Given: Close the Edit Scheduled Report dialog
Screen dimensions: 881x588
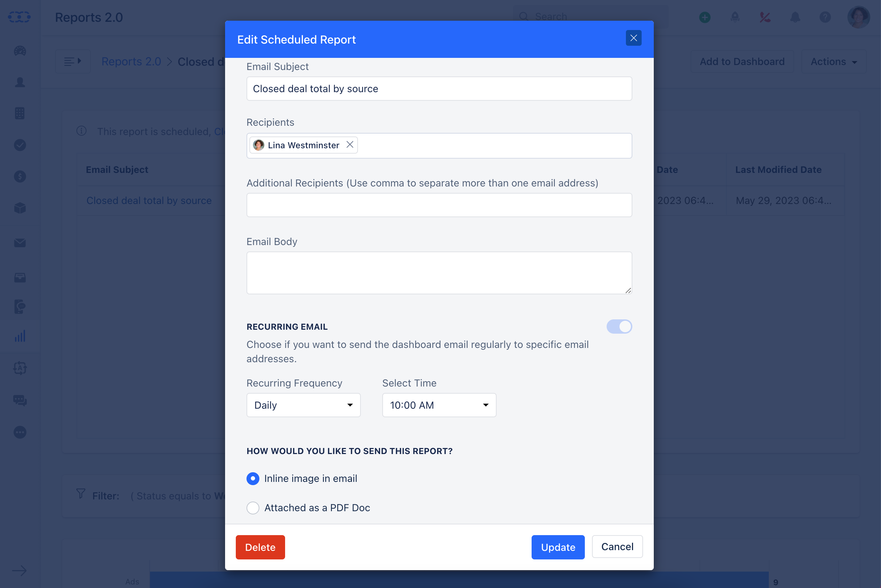Looking at the screenshot, I should point(633,38).
